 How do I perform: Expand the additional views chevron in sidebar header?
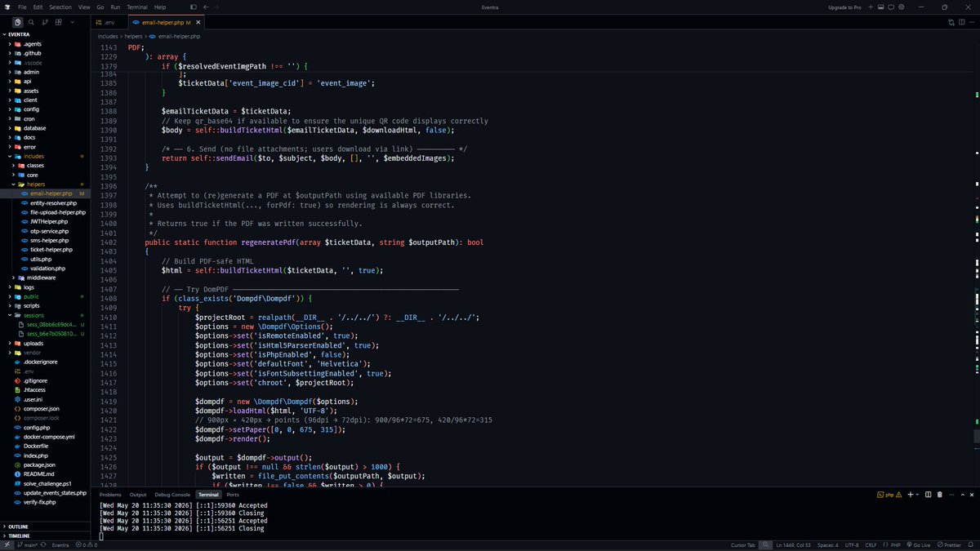tap(71, 22)
